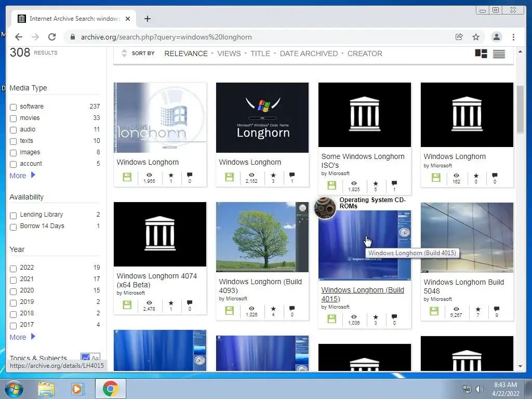Open Some Windows Longhorn ISO's link
Screen dimensions: 532x399
[x=363, y=161]
